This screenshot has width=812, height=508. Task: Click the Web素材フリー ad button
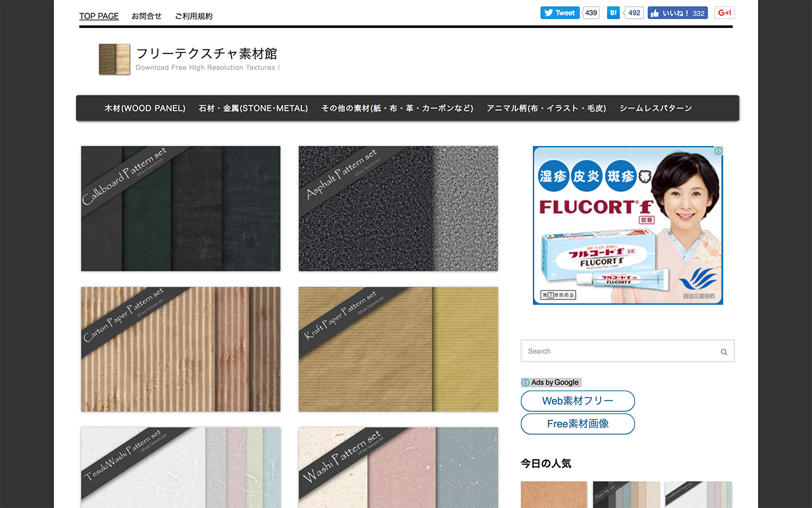tap(578, 401)
